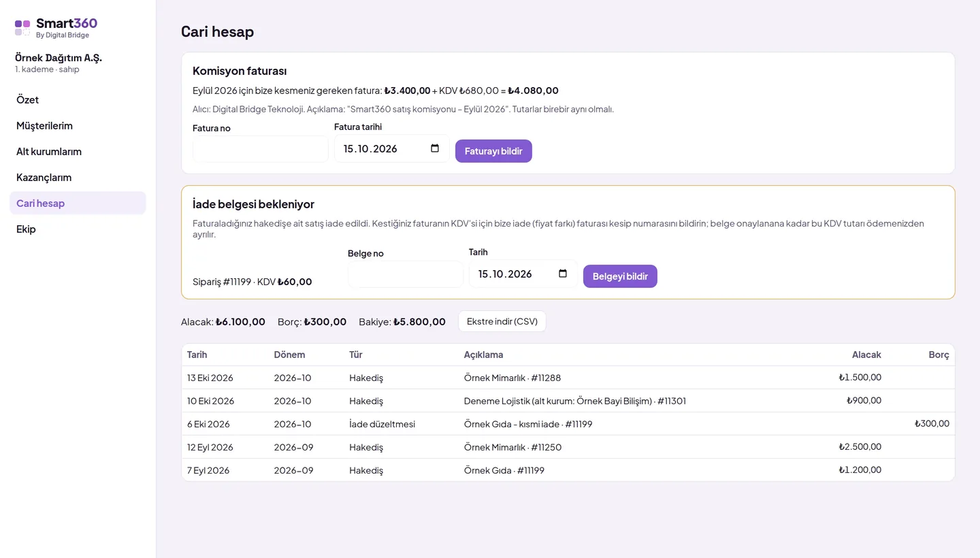
Task: Click the 7 Eyl 2026 date cell
Action: [x=208, y=470]
